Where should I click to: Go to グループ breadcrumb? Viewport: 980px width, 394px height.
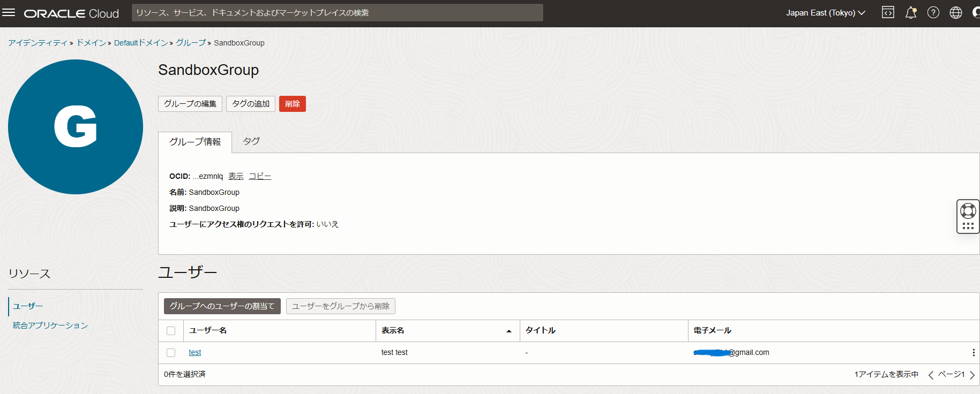[191, 43]
